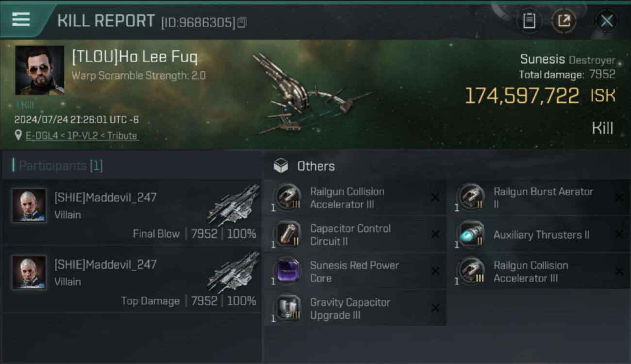
Task: Click the Sunesis Red Power Core icon
Action: click(x=287, y=271)
